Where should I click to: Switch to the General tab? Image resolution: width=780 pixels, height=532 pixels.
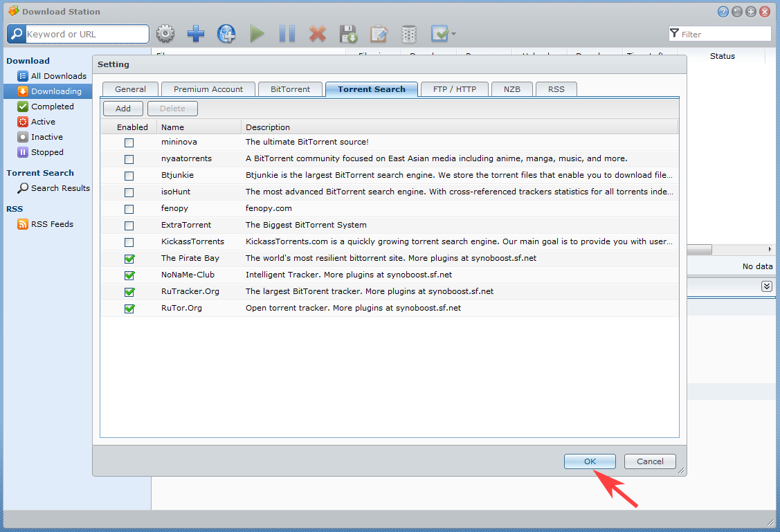(130, 89)
